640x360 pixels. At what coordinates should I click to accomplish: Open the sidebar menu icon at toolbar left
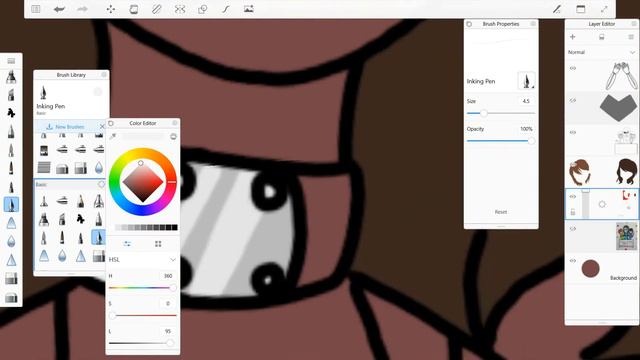pyautogui.click(x=36, y=9)
